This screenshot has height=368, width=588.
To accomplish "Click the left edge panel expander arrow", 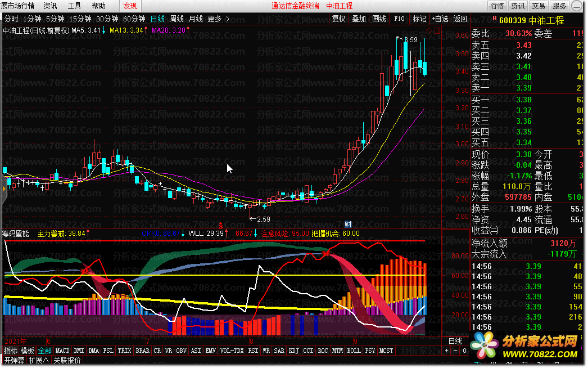I will (4, 189).
